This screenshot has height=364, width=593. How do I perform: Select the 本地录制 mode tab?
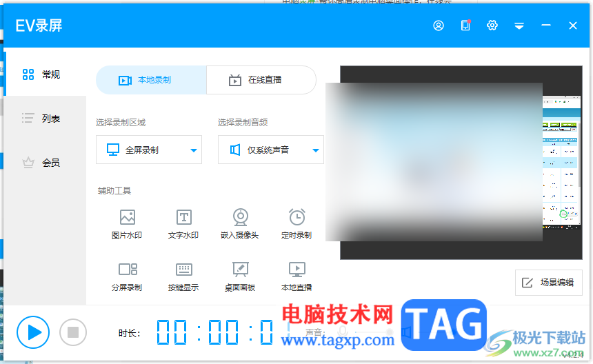151,80
